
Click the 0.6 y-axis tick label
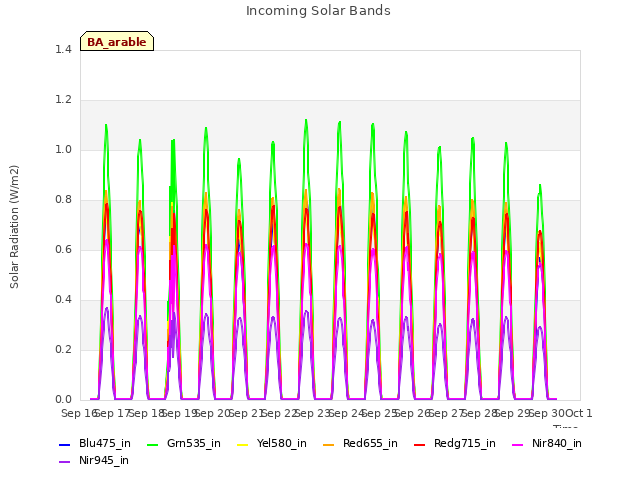pyautogui.click(x=63, y=249)
